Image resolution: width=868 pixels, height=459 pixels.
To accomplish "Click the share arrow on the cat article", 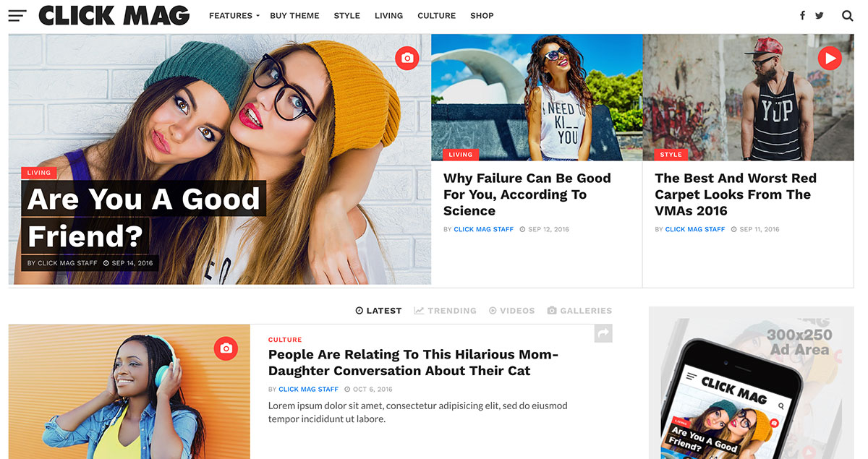I will point(603,333).
